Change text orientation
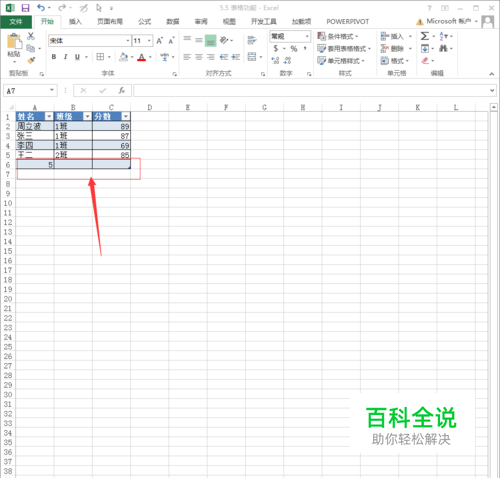Image resolution: width=500 pixels, height=478 pixels. 224,40
